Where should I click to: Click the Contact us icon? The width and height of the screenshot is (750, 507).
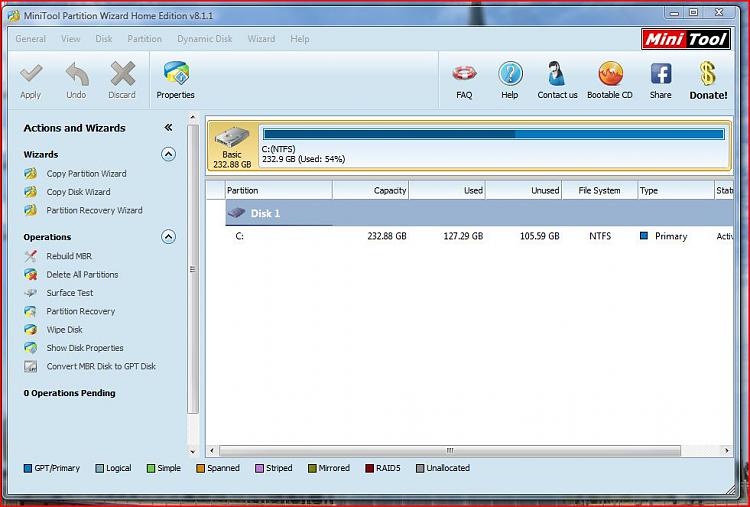(556, 74)
